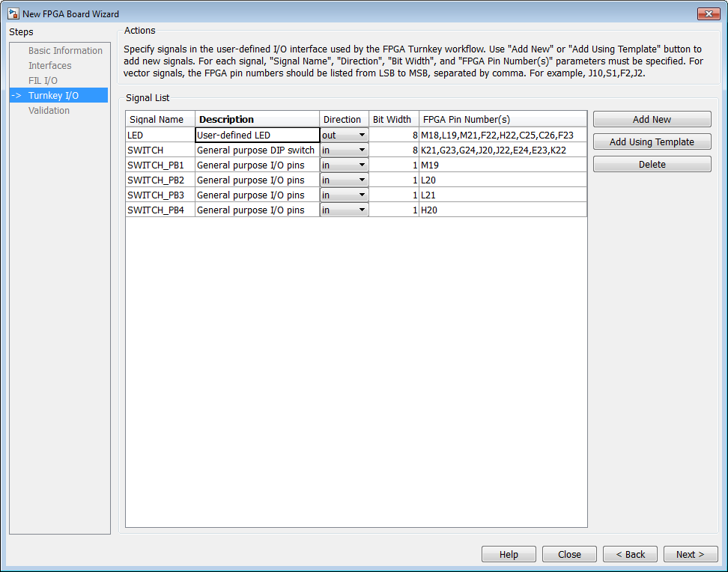The width and height of the screenshot is (728, 572).
Task: Open Direction dropdown for SWITCH_PB4
Action: click(x=344, y=210)
